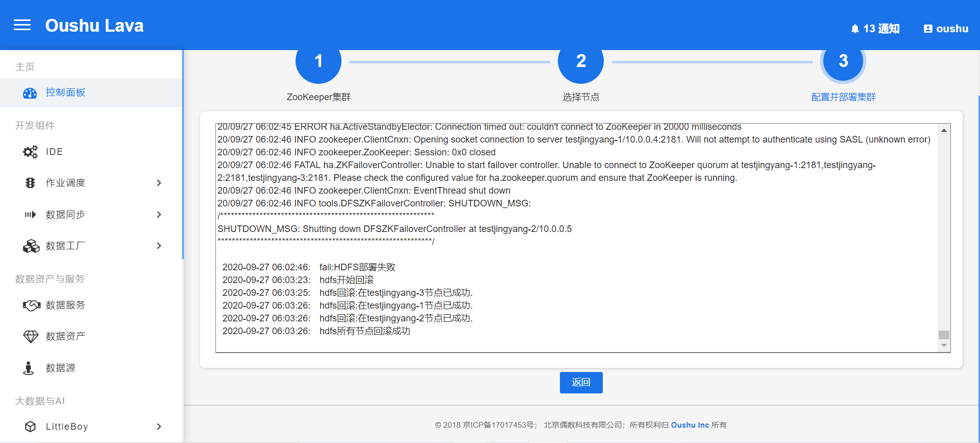Image resolution: width=980 pixels, height=443 pixels.
Task: Go to step 3 配置并部署集群 circle
Action: tap(843, 61)
